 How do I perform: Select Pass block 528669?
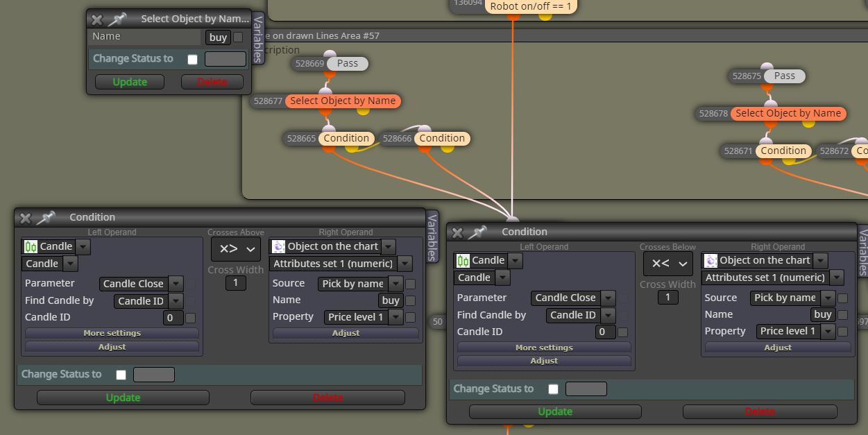pyautogui.click(x=347, y=63)
